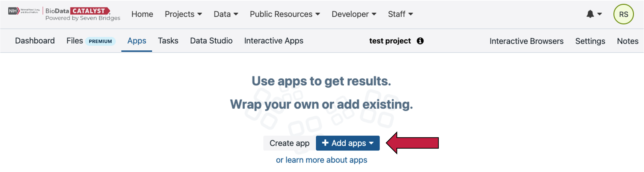Click the Create app button

[289, 143]
